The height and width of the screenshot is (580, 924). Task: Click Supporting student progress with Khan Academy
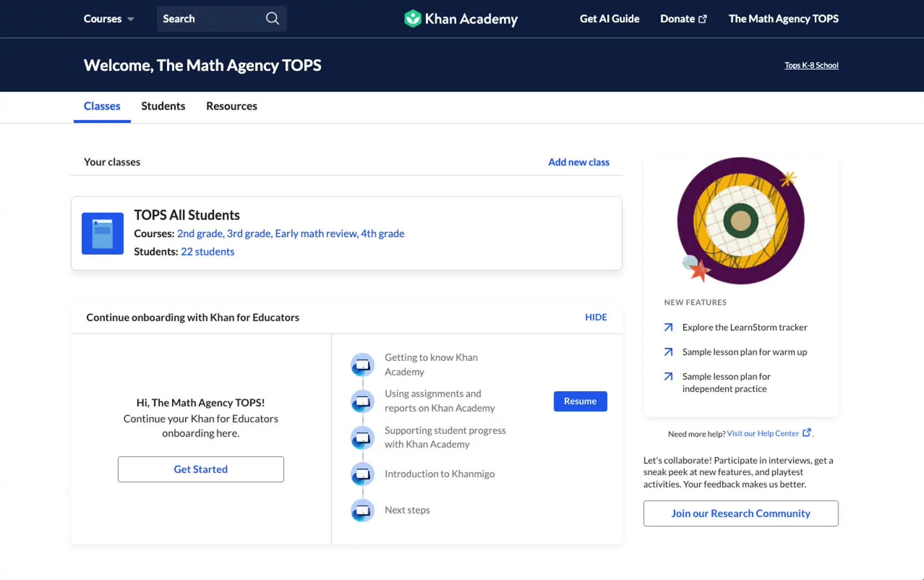(x=445, y=437)
